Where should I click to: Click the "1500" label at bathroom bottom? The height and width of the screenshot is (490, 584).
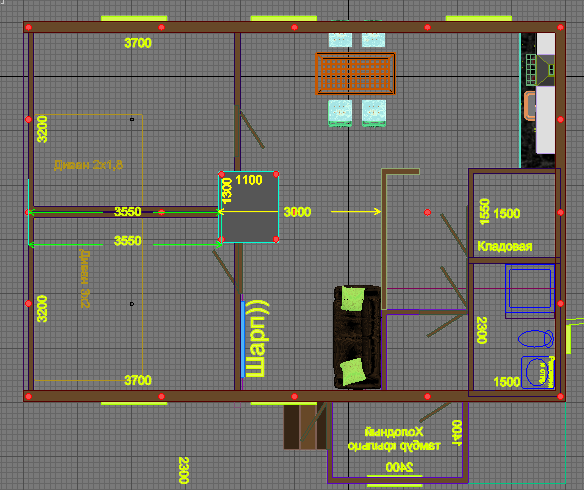tap(507, 382)
